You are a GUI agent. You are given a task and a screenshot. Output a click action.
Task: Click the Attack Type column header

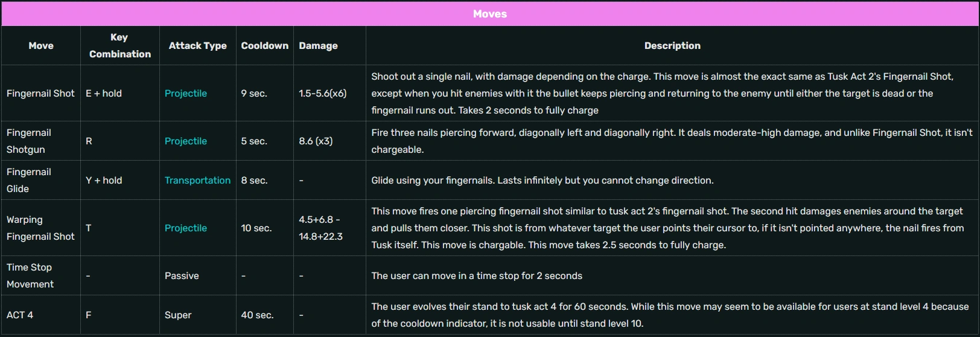197,46
